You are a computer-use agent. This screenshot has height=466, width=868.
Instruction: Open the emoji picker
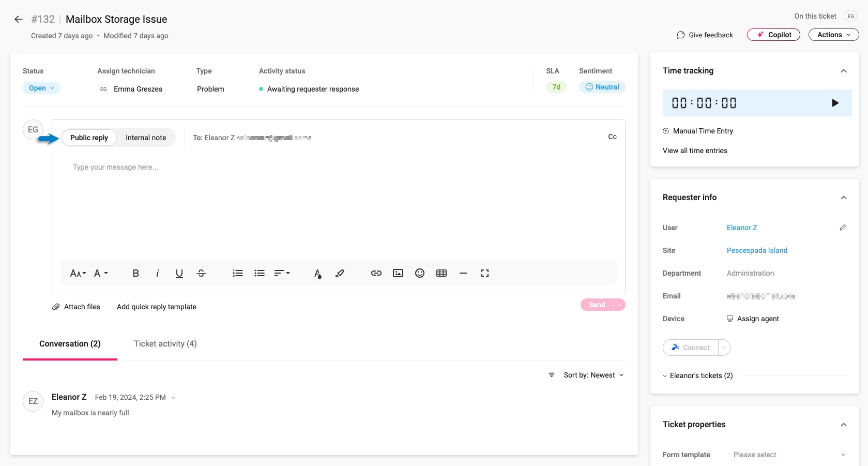click(420, 273)
